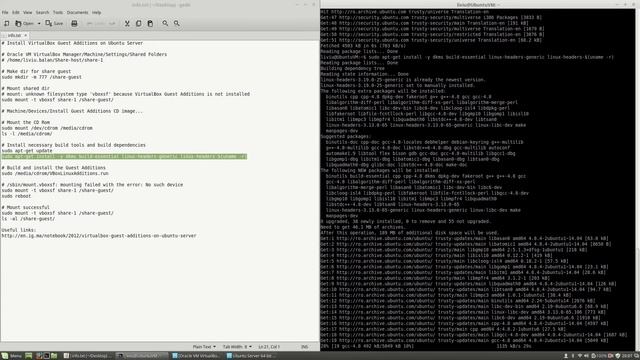Click the user icon in system tray
The height and width of the screenshot is (360, 640).
click(566, 356)
